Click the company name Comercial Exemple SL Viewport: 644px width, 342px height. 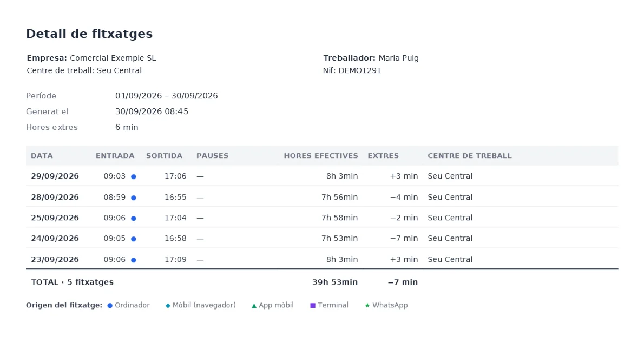[x=113, y=58]
